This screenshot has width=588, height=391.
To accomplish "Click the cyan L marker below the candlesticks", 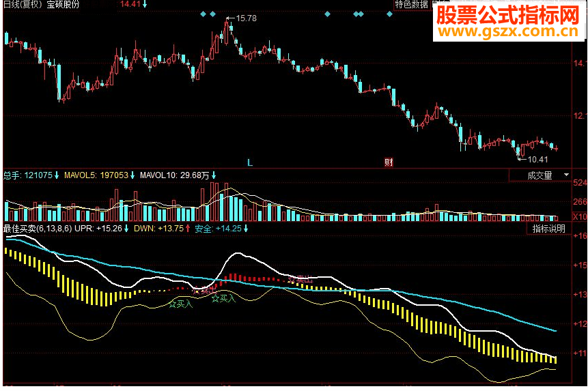I will click(x=250, y=162).
